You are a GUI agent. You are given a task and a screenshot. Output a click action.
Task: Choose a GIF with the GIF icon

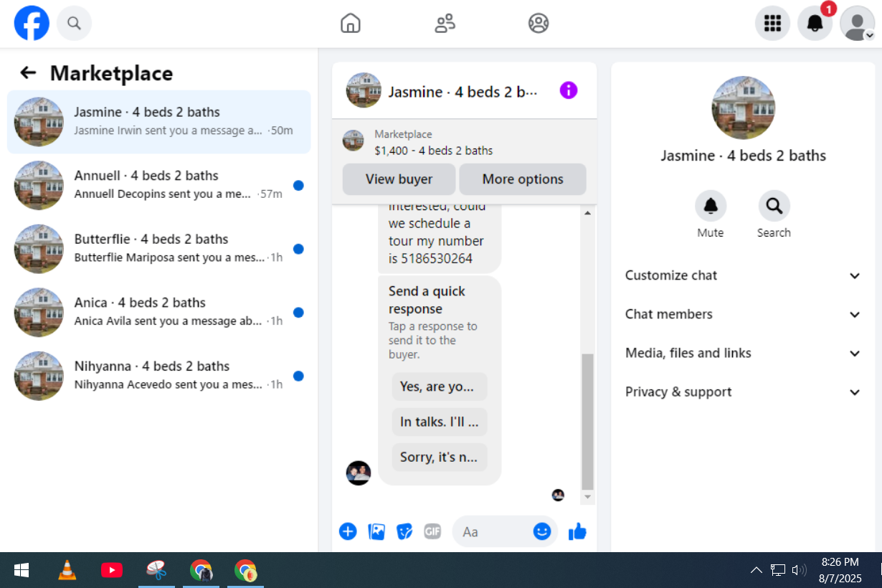point(432,531)
